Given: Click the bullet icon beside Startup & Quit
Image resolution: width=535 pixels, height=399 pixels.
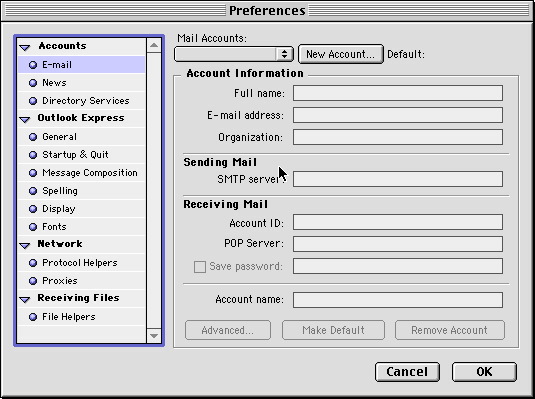Looking at the screenshot, I should pyautogui.click(x=33, y=155).
